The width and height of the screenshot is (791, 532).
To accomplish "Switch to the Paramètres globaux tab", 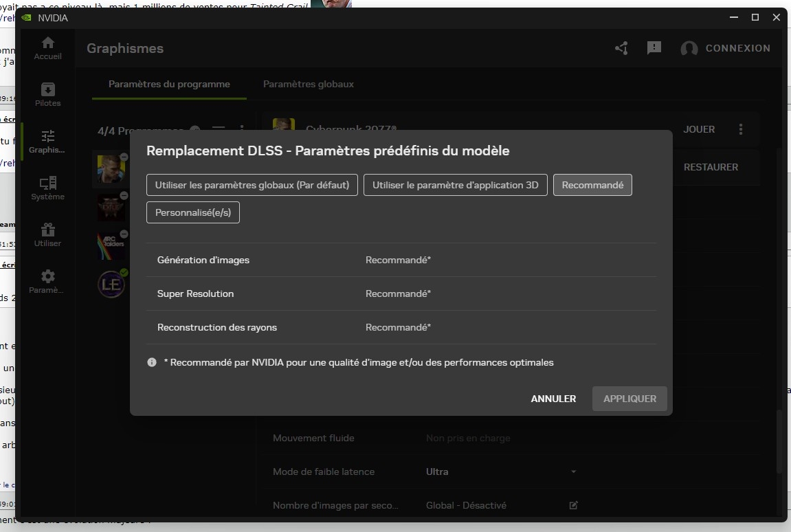I will point(308,84).
